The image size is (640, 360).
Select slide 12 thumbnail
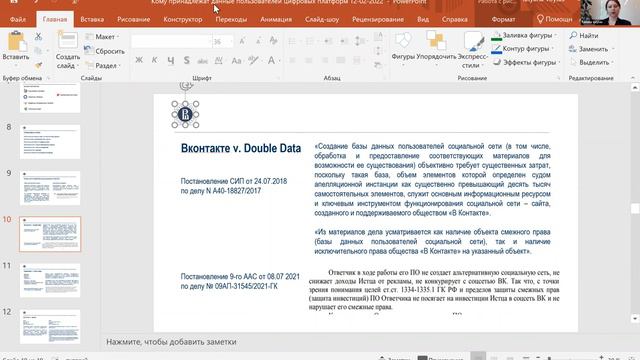point(50,327)
